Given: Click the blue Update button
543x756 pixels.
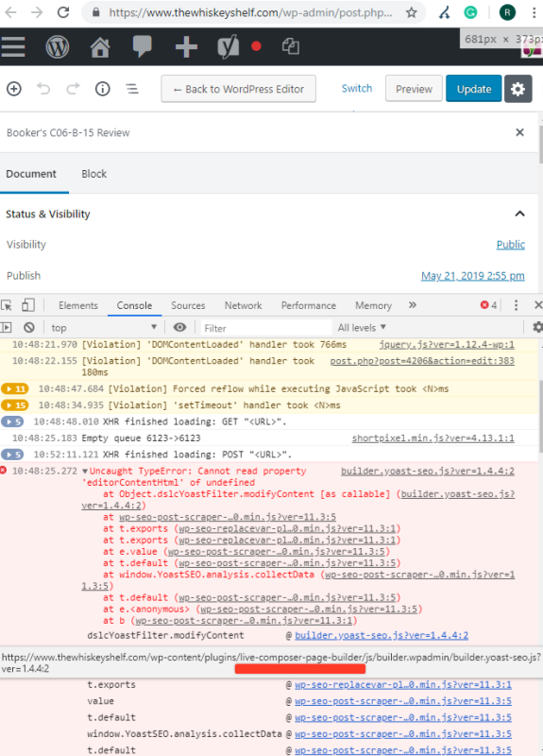Looking at the screenshot, I should click(x=474, y=89).
